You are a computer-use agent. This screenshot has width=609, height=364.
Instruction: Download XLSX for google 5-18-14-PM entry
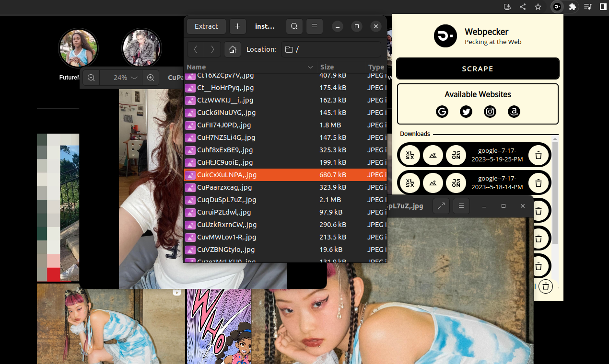pos(410,182)
